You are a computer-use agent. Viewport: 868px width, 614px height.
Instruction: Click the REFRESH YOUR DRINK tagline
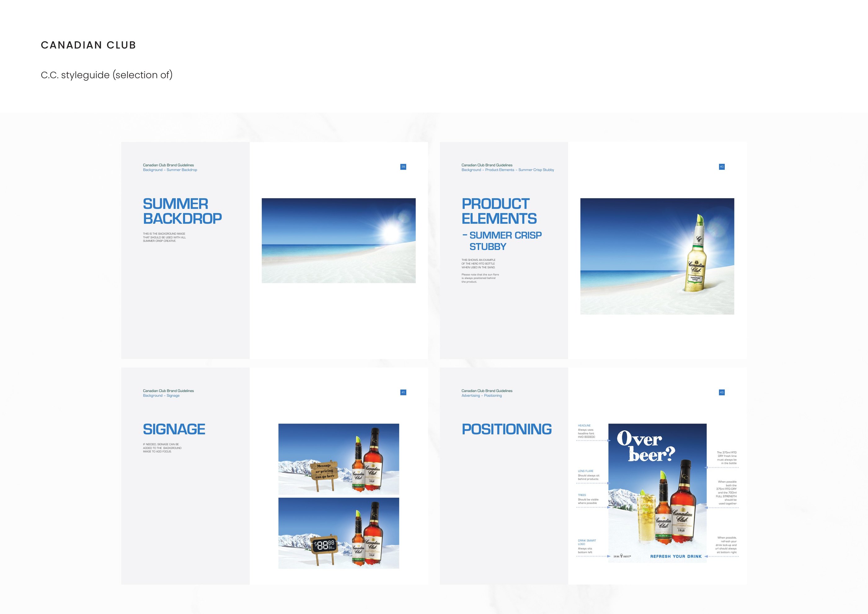[676, 557]
